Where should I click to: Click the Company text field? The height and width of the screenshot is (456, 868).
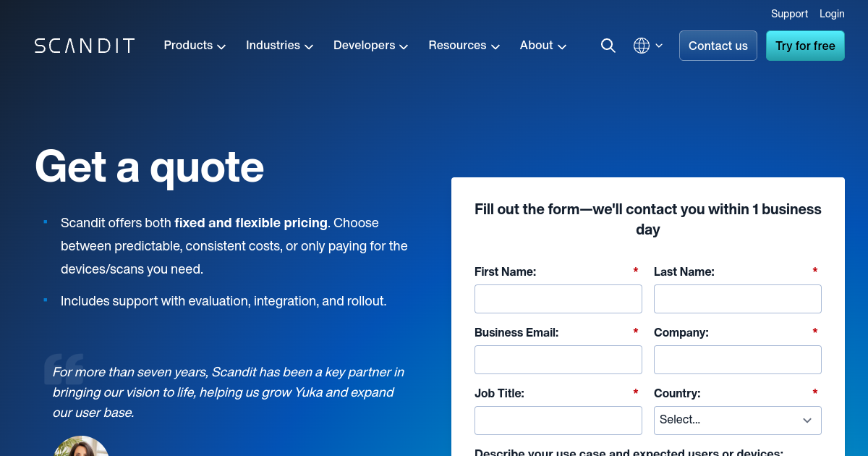(x=737, y=359)
